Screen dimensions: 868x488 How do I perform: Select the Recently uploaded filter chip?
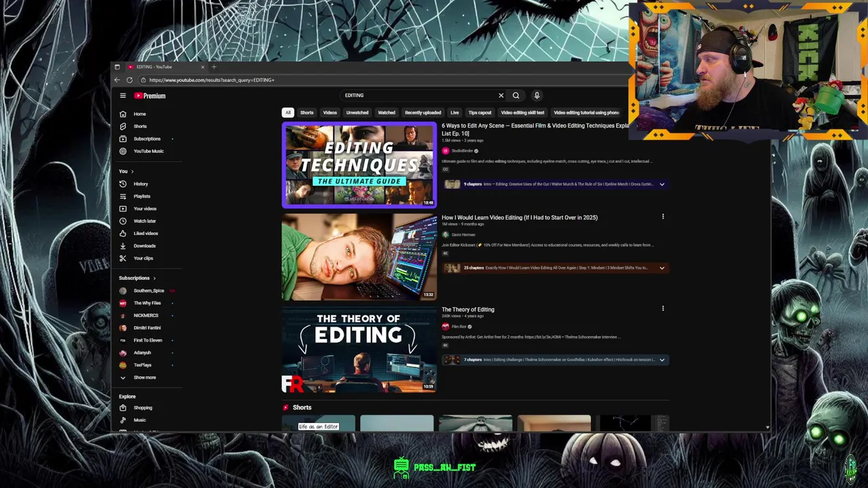422,113
